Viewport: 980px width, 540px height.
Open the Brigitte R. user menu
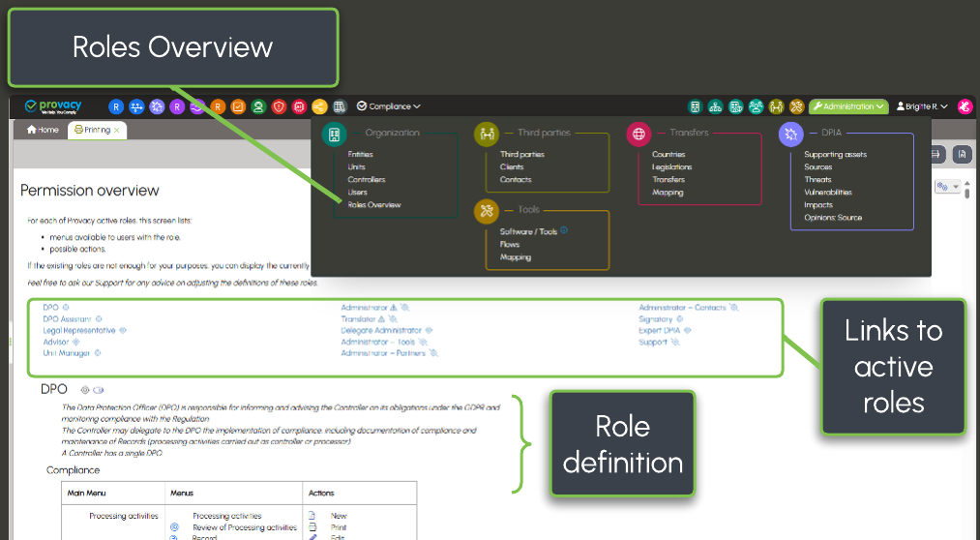(921, 106)
